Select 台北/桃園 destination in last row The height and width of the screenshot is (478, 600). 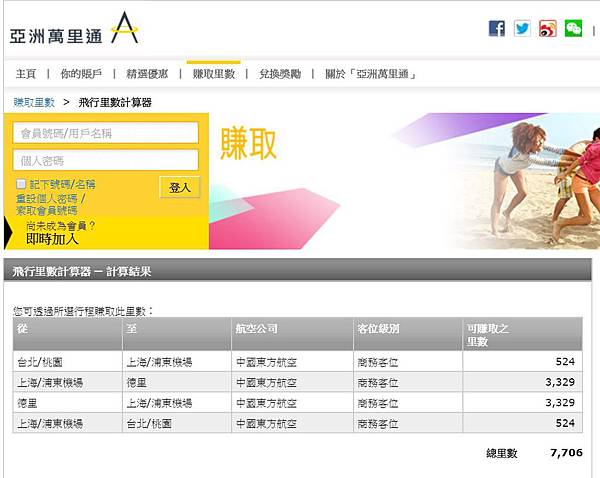[x=149, y=423]
